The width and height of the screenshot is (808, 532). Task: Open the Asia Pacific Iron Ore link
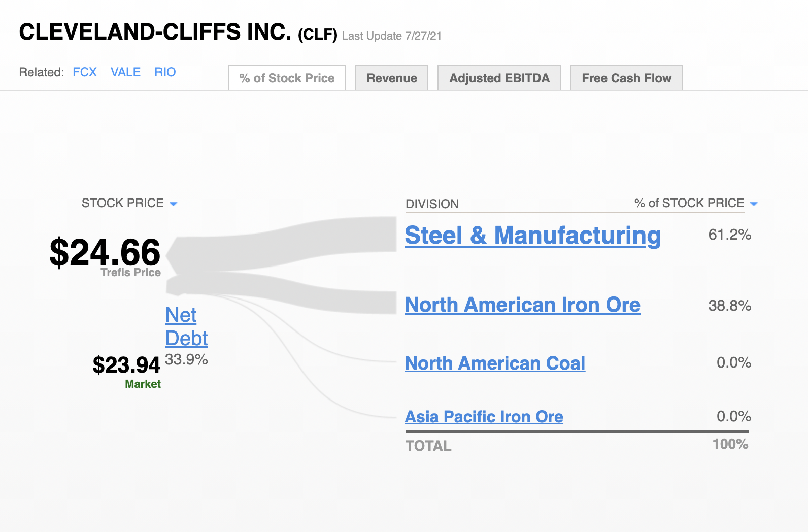[484, 417]
